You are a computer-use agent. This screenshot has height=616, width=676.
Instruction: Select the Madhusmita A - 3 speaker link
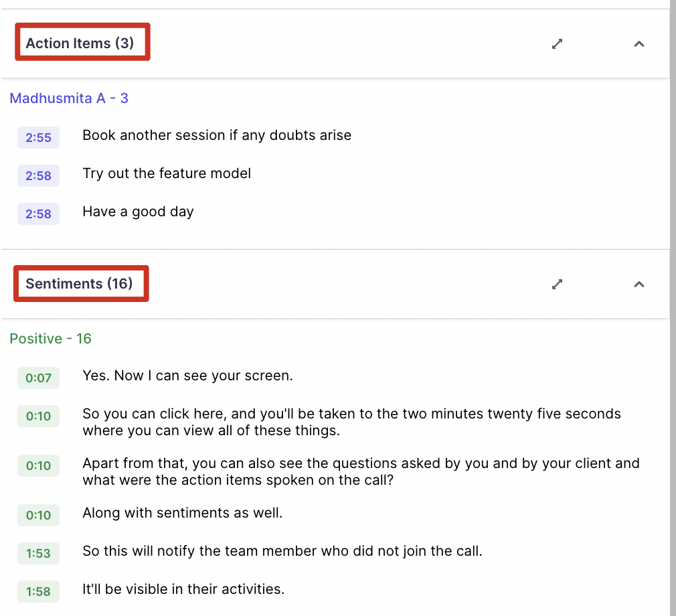click(x=69, y=98)
